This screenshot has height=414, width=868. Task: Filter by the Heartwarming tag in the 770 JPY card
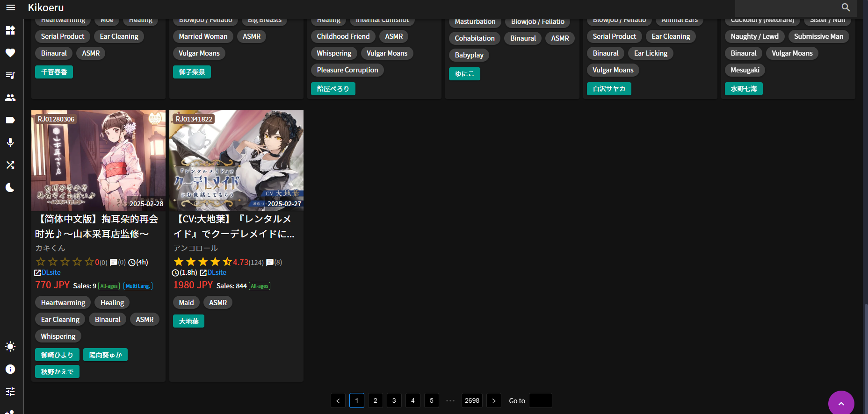point(63,303)
